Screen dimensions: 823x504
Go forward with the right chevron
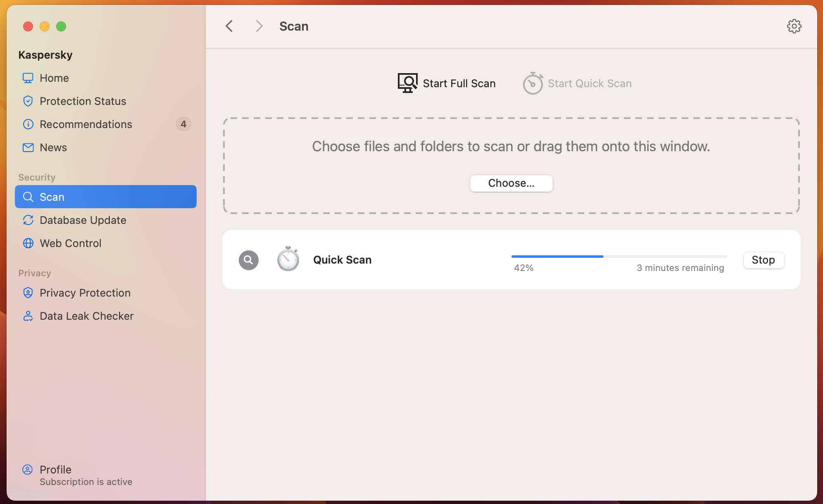tap(259, 26)
